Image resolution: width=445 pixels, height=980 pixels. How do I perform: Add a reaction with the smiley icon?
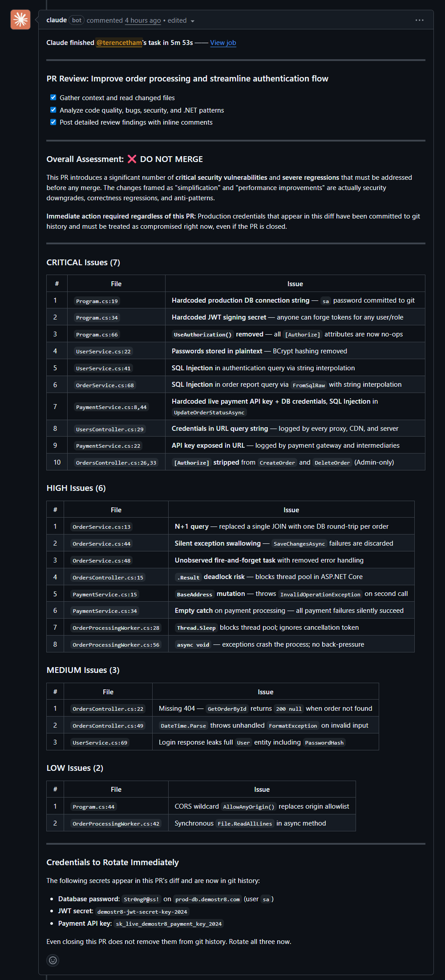pos(53,960)
